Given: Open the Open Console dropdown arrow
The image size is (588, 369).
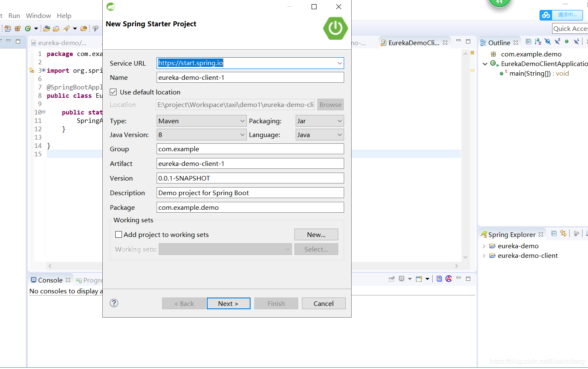Looking at the screenshot, I should pyautogui.click(x=427, y=279).
